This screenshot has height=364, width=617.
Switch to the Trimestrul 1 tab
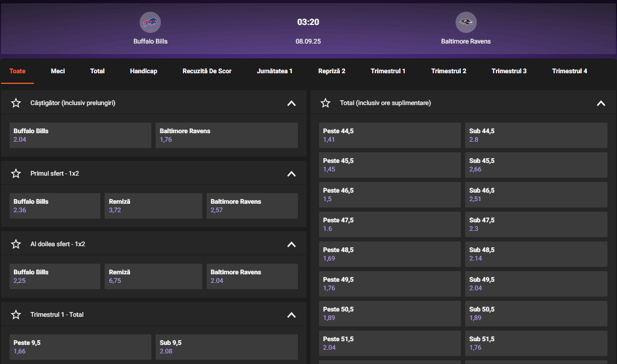coord(388,71)
